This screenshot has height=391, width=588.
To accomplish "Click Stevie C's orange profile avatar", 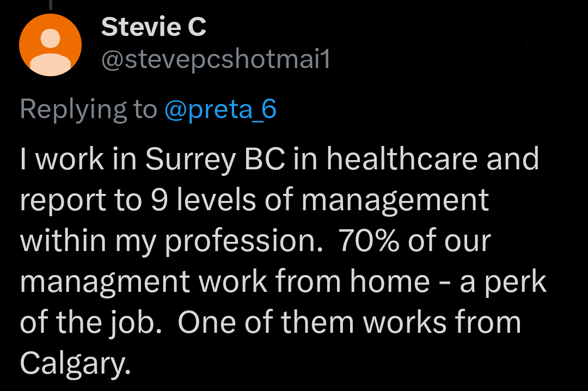I will pyautogui.click(x=50, y=45).
